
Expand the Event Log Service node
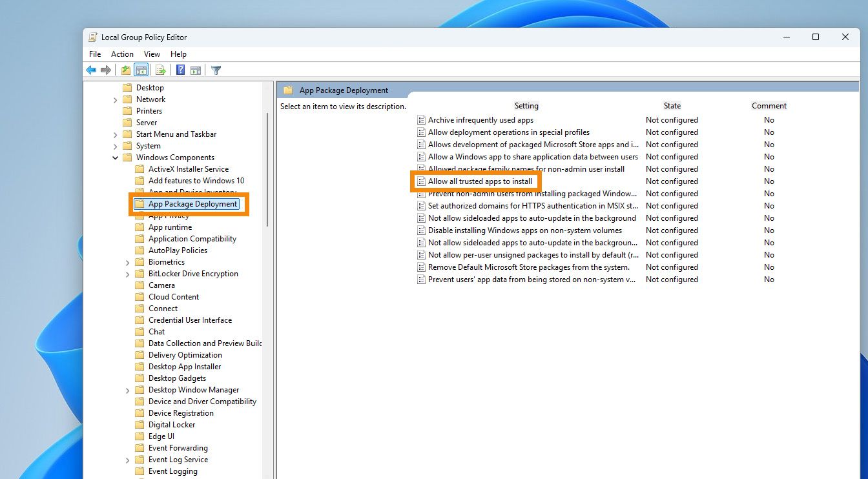click(x=127, y=460)
